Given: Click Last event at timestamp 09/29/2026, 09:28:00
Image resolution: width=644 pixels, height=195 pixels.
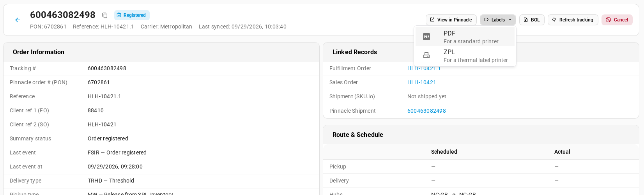Looking at the screenshot, I should [115, 167].
